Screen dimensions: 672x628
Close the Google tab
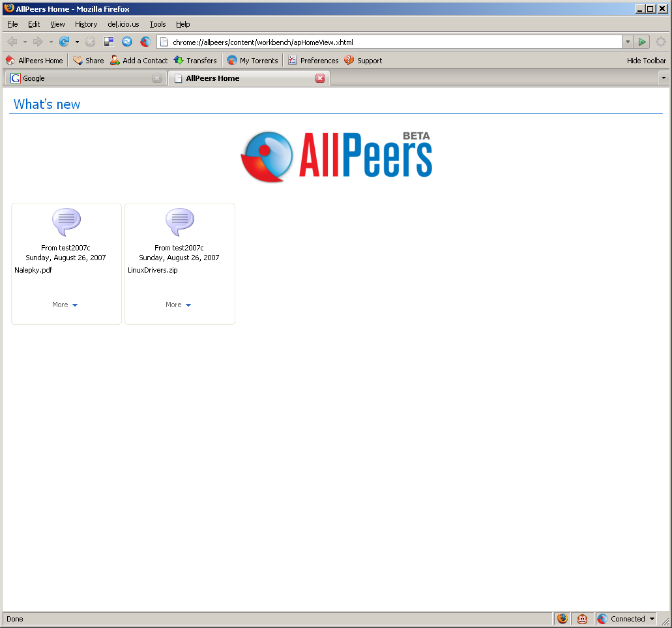click(157, 78)
